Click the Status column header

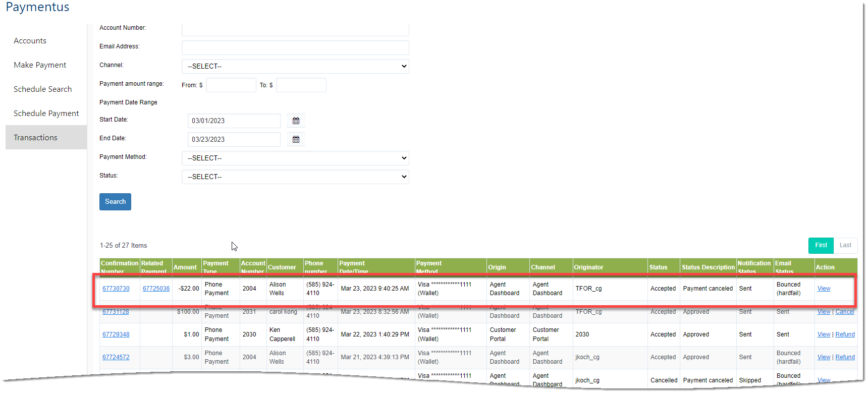pos(658,267)
